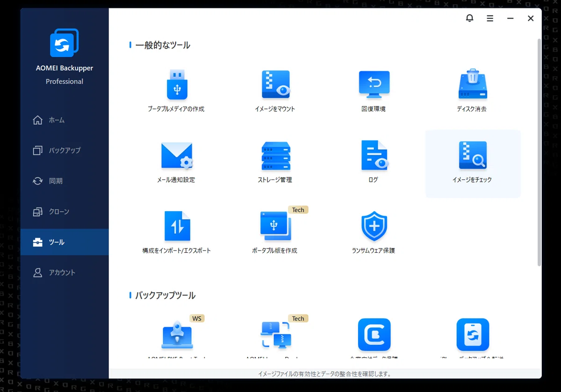Open the hamburger menu in title bar
Viewport: 561px width, 392px height.
click(490, 18)
